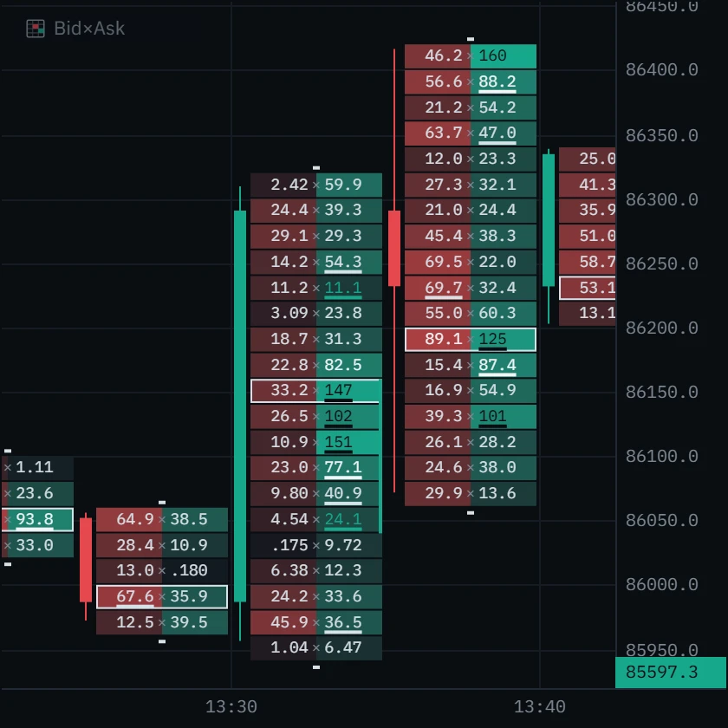Screen dimensions: 728x728
Task: Click the 28.4 × 10.9 footprint cell
Action: click(162, 544)
